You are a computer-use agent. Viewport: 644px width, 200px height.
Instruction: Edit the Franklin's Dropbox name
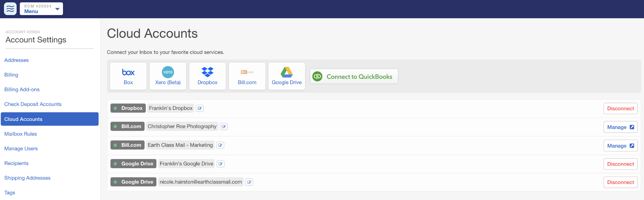(x=200, y=108)
